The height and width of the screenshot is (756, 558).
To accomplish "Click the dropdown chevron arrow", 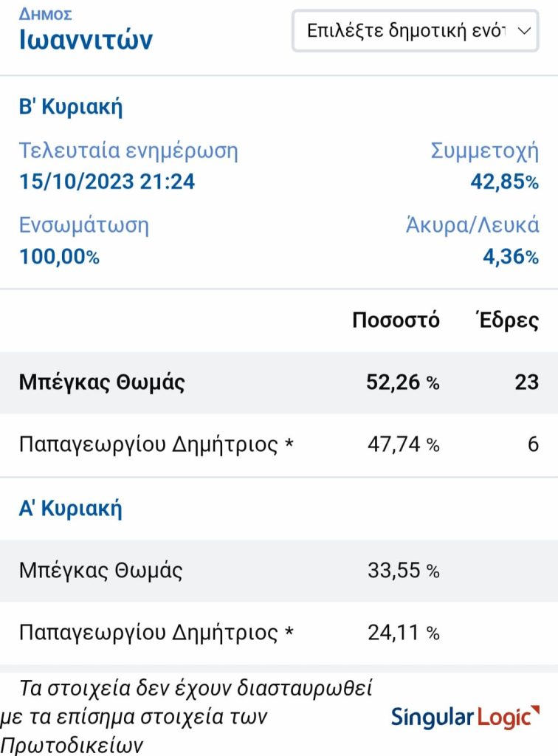I will pyautogui.click(x=524, y=31).
